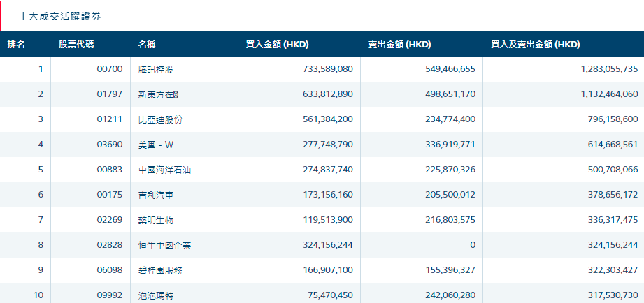Select stock code 00175
The height and width of the screenshot is (303, 644).
[110, 194]
